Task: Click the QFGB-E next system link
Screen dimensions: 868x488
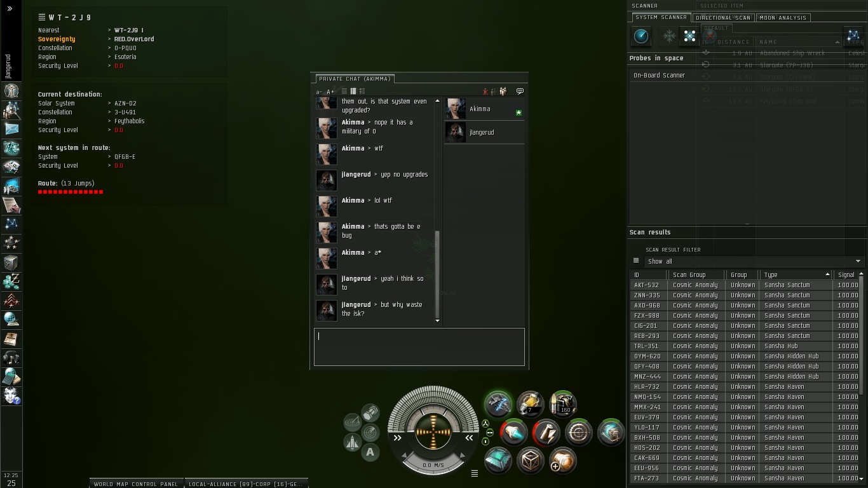Action: coord(125,156)
